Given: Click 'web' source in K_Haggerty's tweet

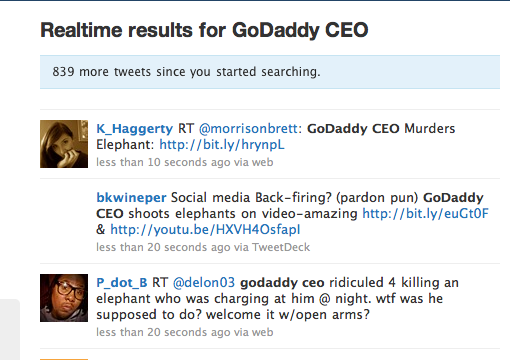Looking at the screenshot, I should [x=262, y=162].
